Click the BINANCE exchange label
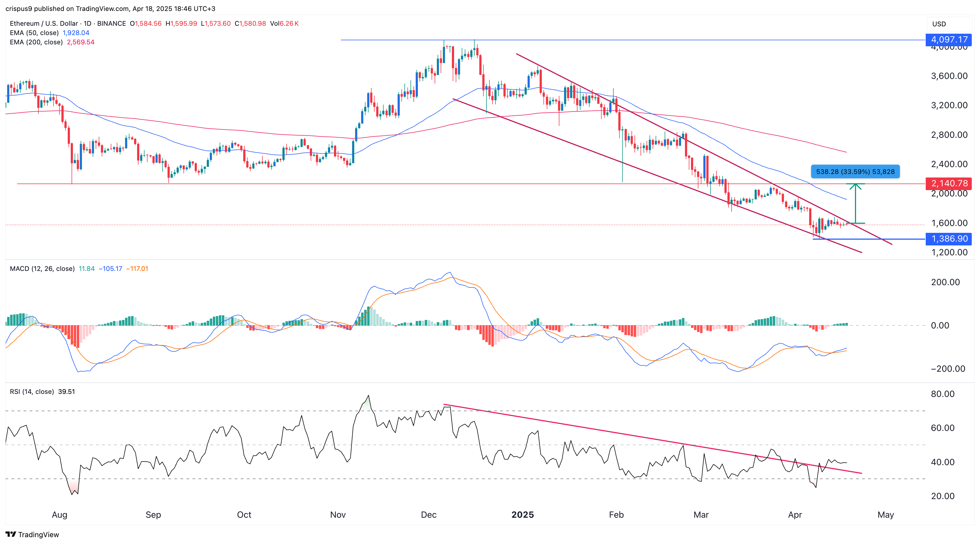The image size is (980, 544). point(112,24)
